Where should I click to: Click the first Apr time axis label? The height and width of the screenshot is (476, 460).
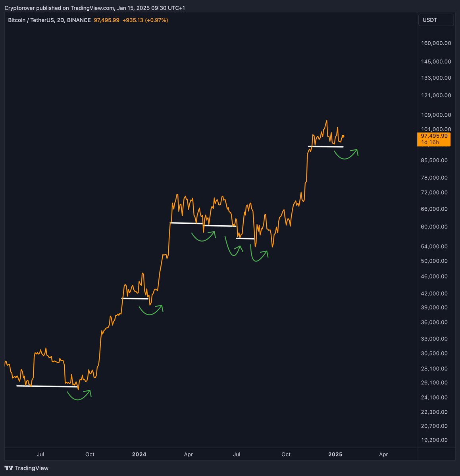188,454
